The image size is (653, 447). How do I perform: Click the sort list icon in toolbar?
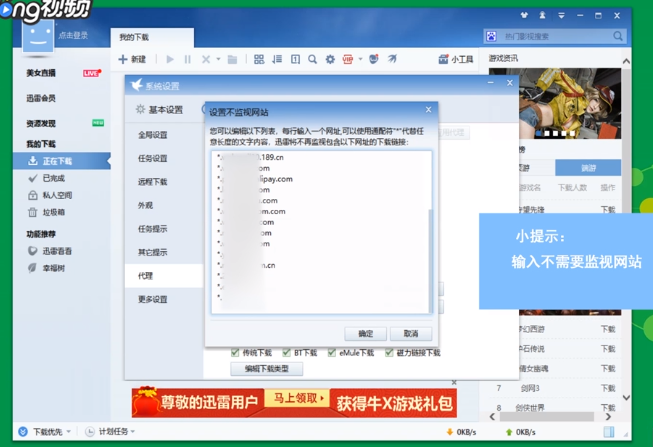(277, 59)
